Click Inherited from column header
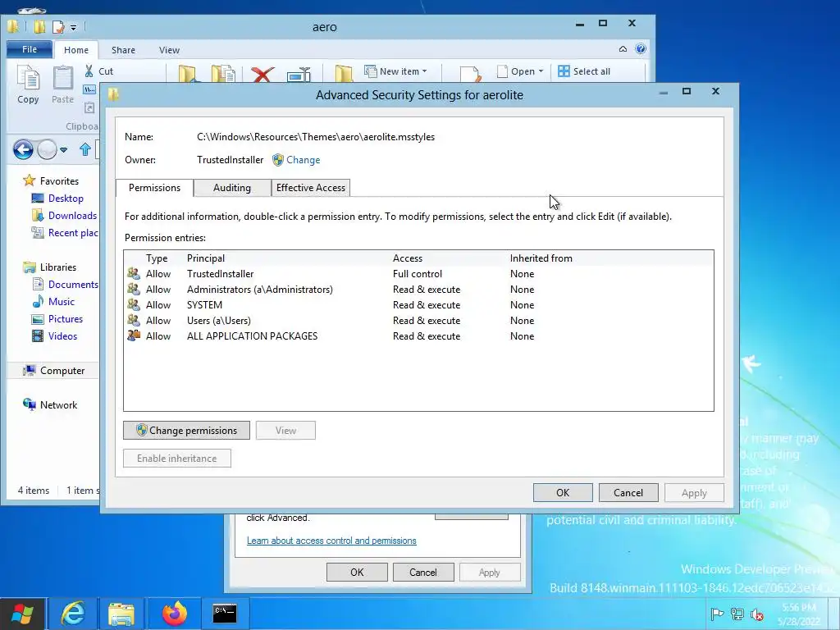The height and width of the screenshot is (630, 840). click(541, 258)
